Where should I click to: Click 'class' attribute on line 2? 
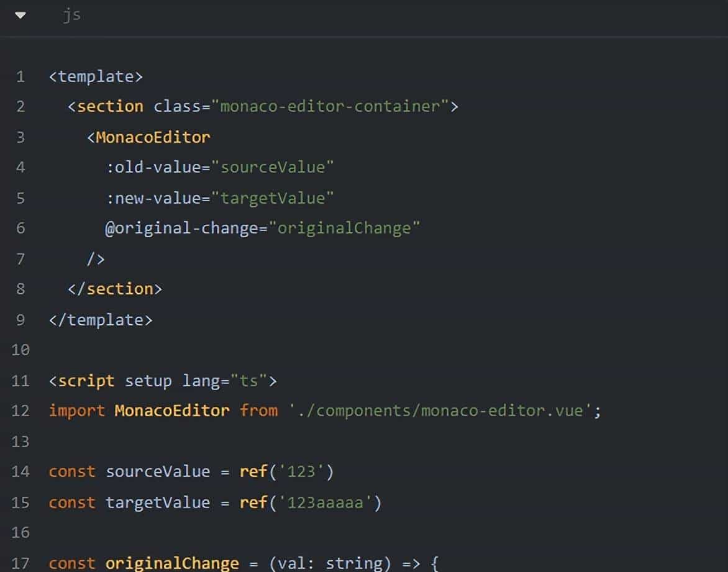[177, 106]
